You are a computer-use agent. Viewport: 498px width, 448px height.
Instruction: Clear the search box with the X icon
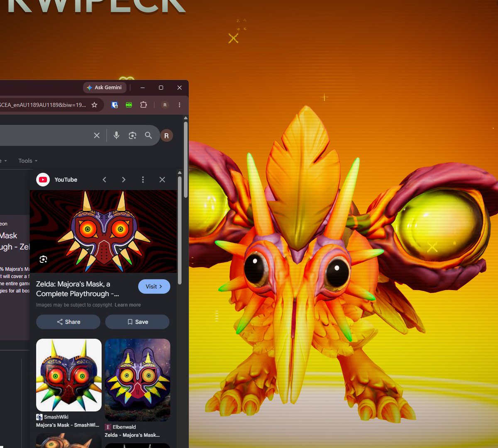(97, 135)
